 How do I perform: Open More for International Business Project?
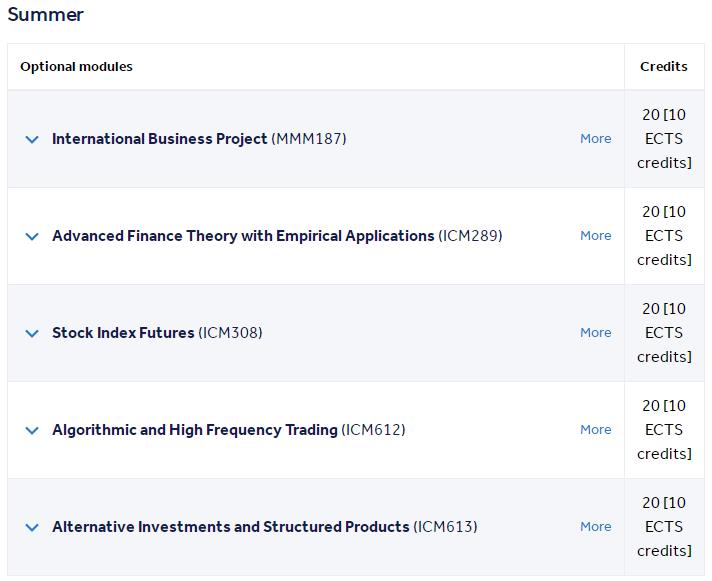595,138
